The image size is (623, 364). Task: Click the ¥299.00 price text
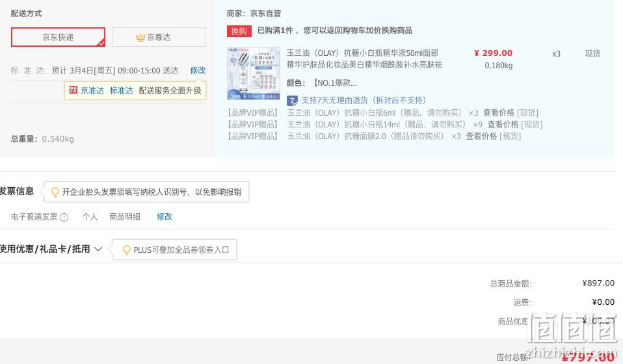tap(493, 53)
